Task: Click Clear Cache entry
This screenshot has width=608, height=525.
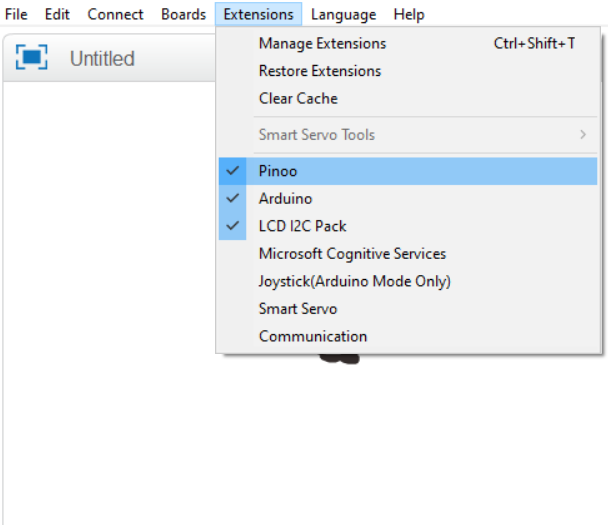Action: click(408, 98)
